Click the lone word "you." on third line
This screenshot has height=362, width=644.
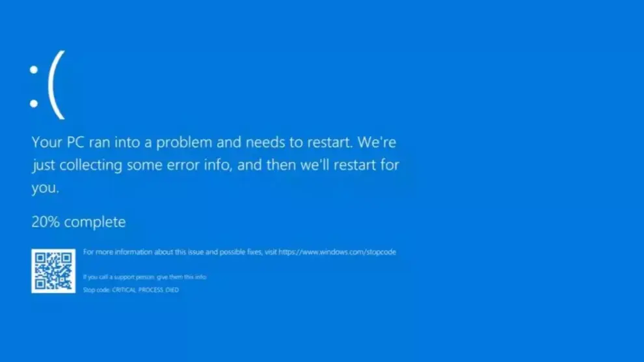click(45, 188)
